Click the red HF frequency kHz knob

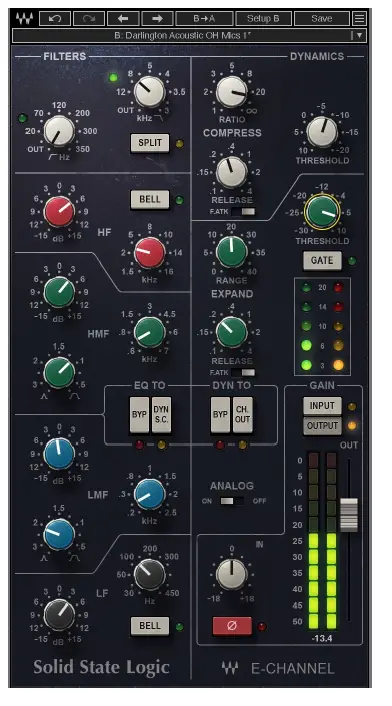(x=149, y=252)
